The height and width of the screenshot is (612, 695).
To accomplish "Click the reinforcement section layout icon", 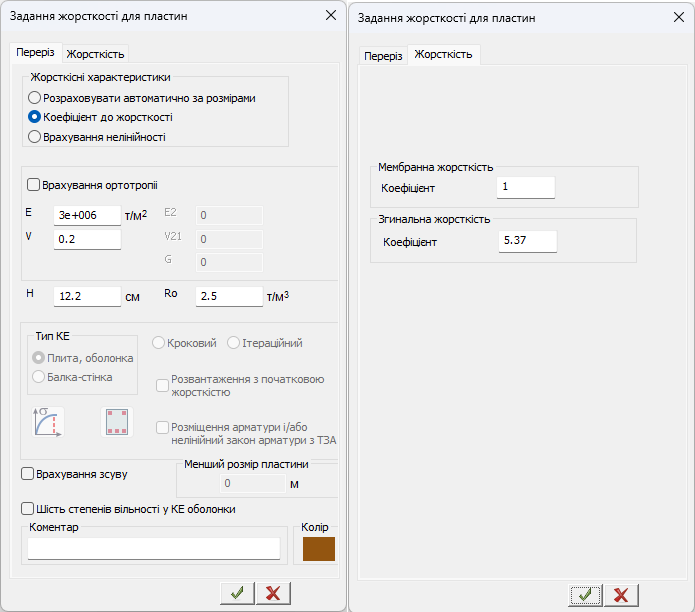I will (117, 422).
